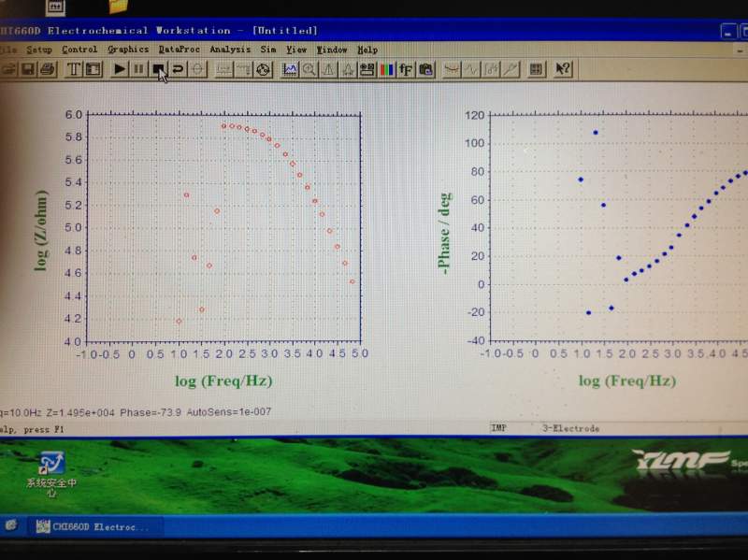This screenshot has width=748, height=560.
Task: Click left plot log (Freq/Hz) title
Action: (x=223, y=381)
